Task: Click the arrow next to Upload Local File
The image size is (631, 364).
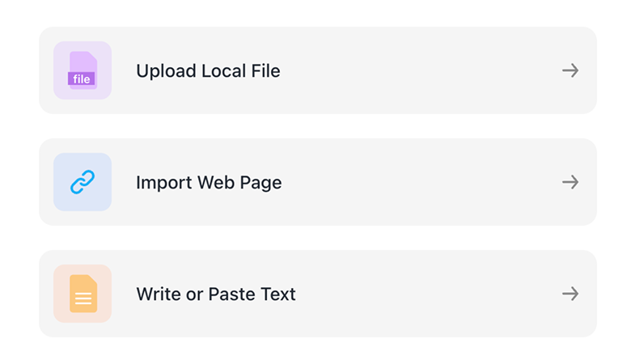Action: [x=570, y=70]
